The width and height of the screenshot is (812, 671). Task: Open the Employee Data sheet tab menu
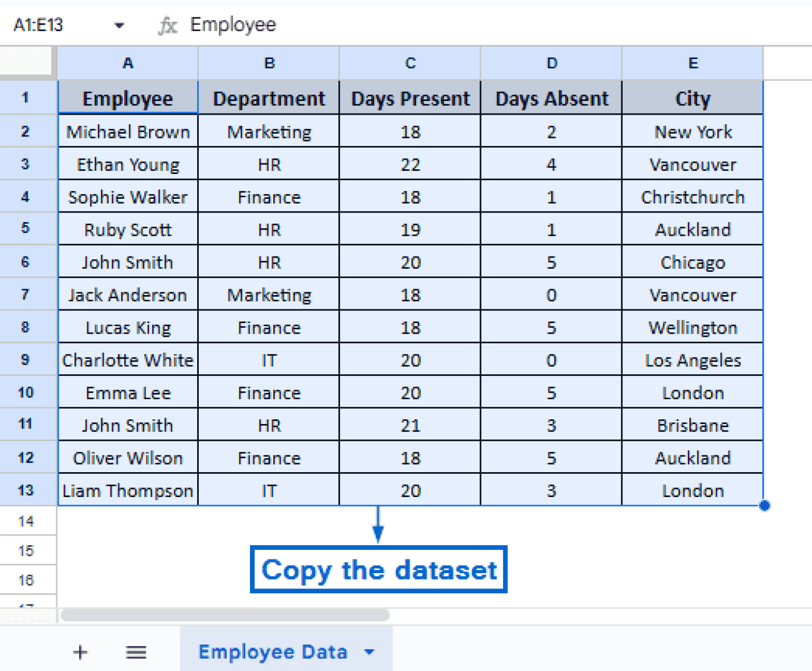pyautogui.click(x=369, y=652)
